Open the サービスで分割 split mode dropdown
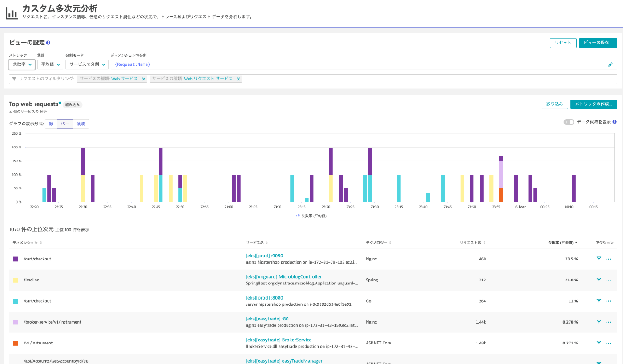This screenshot has width=623, height=364. (x=87, y=64)
